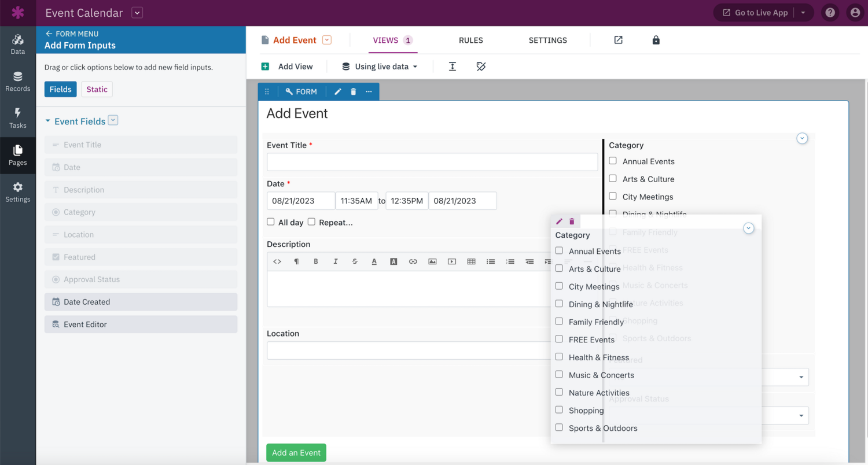Switch to the Rules tab

point(470,40)
